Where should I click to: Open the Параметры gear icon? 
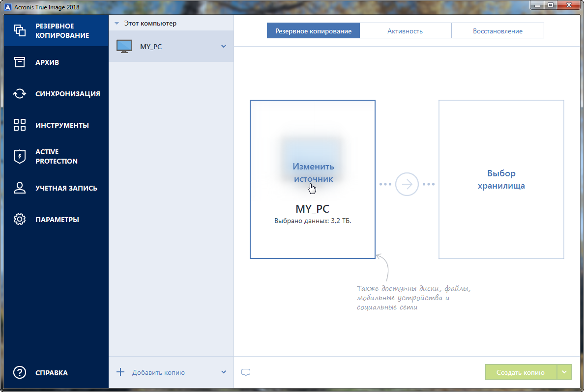coord(19,219)
